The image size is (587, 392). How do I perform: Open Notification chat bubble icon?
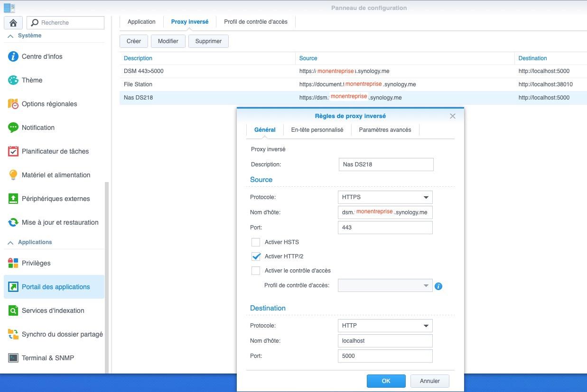(13, 128)
